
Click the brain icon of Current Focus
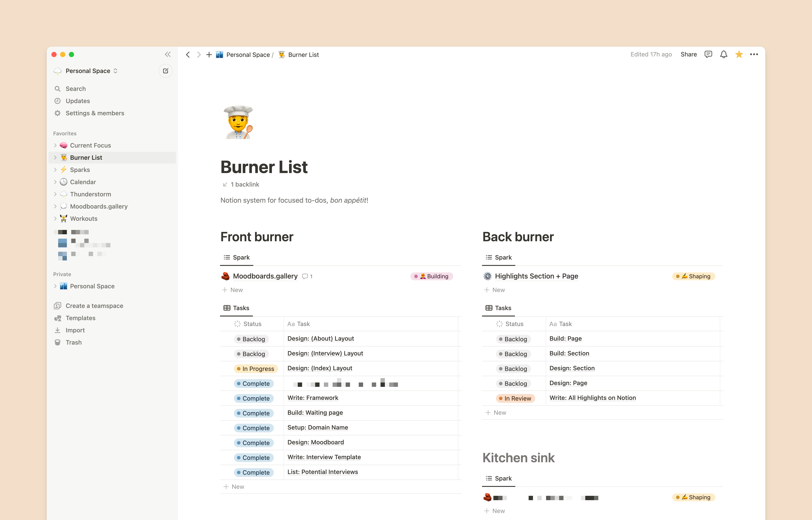[63, 145]
